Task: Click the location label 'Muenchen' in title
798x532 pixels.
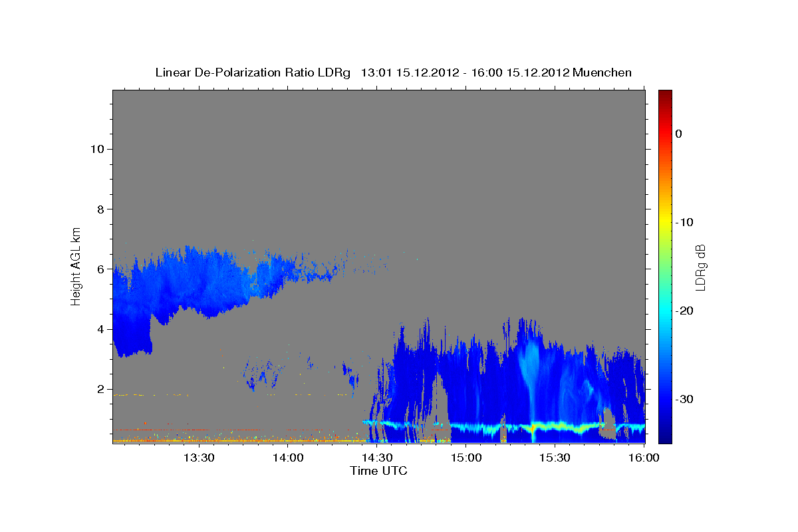Action: [602, 72]
